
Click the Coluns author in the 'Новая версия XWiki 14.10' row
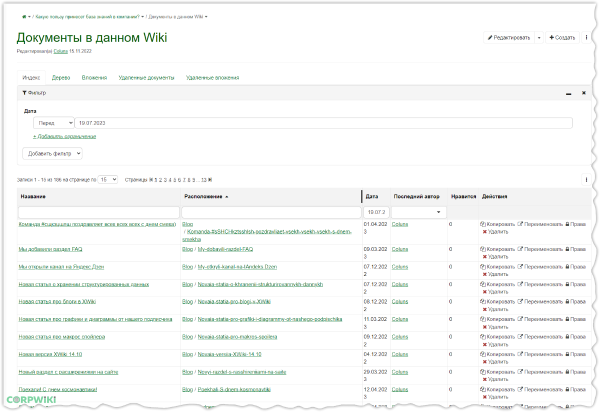(x=400, y=355)
